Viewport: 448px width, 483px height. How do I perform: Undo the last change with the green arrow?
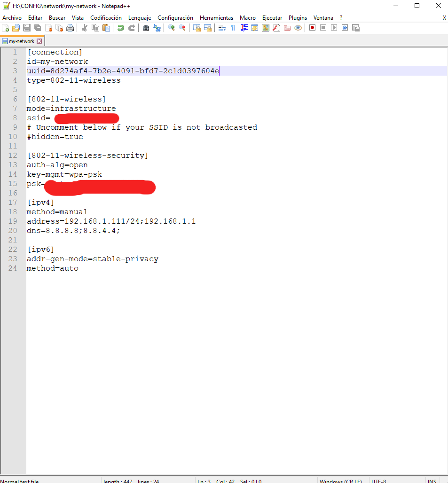click(121, 28)
